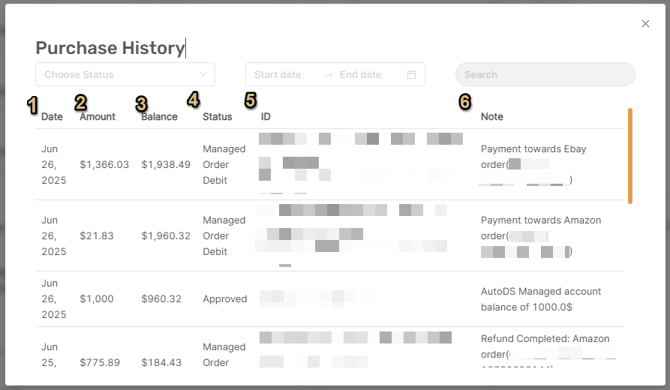670x390 pixels.
Task: Click the Search box
Action: [545, 74]
